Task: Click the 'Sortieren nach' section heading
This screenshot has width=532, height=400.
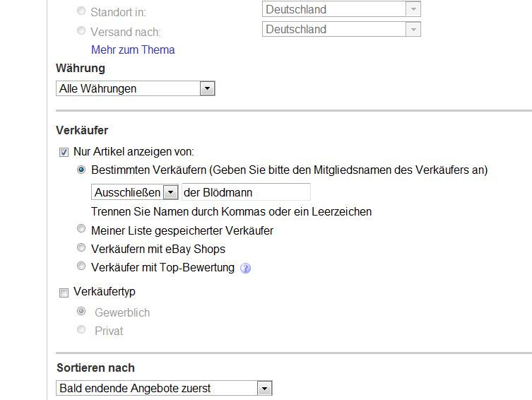Action: (95, 367)
